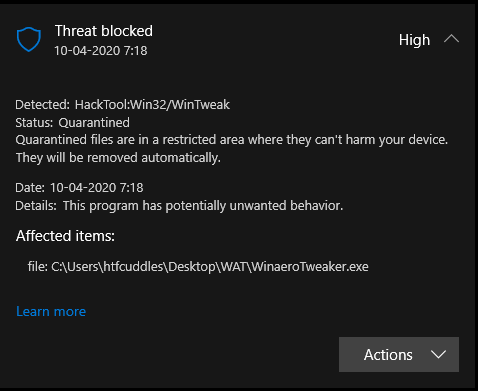The height and width of the screenshot is (391, 478).
Task: Click the Date: 10-04-2020 7:18 line
Action: (79, 188)
